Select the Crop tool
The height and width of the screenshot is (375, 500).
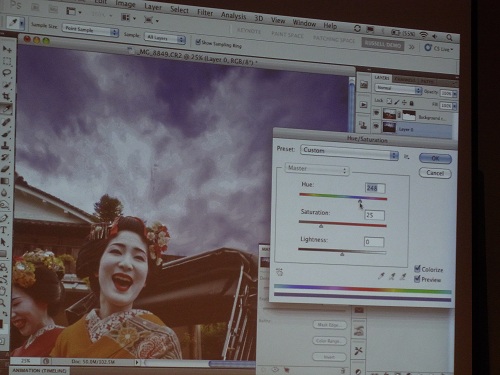coord(6,96)
